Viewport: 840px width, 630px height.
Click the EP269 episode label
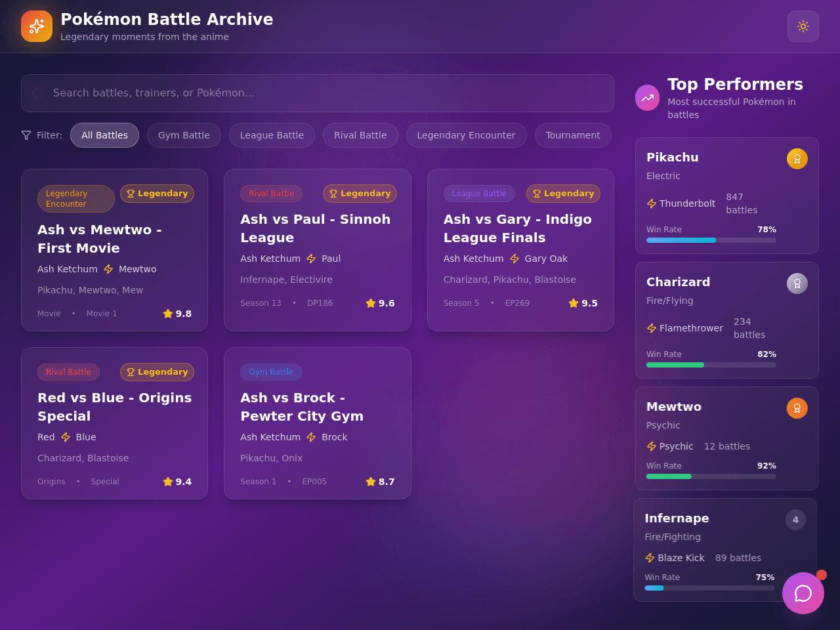click(x=517, y=303)
